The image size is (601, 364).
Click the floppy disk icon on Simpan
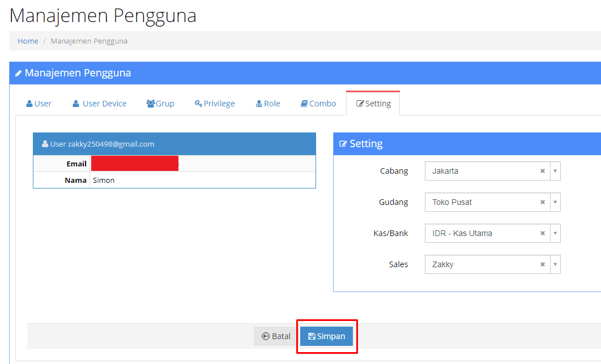pyautogui.click(x=312, y=336)
